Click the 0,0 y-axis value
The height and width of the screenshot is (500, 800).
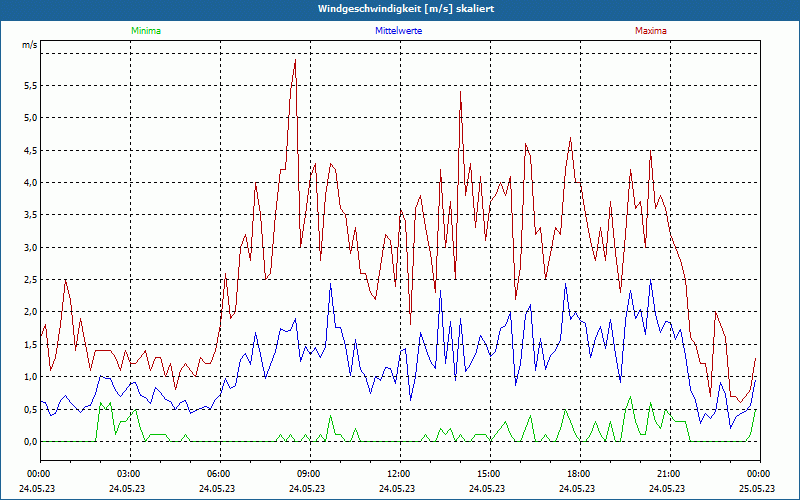coord(31,441)
